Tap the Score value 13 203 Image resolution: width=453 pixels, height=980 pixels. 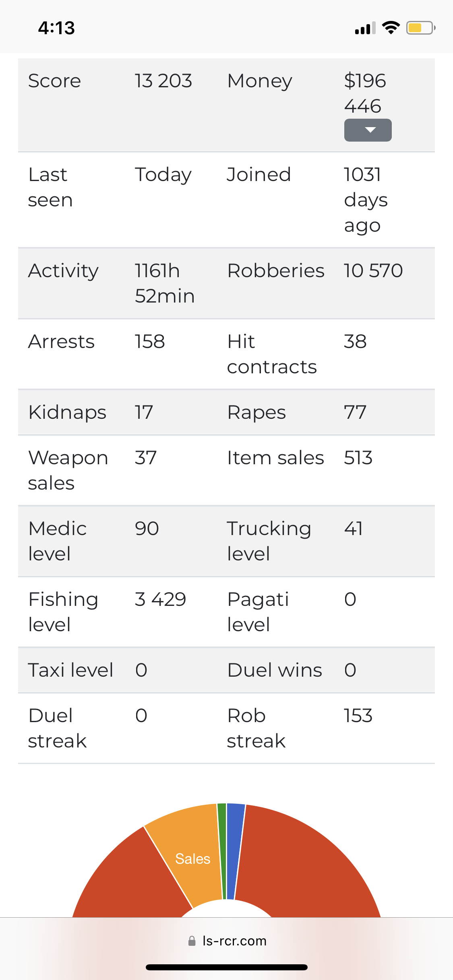coord(163,81)
